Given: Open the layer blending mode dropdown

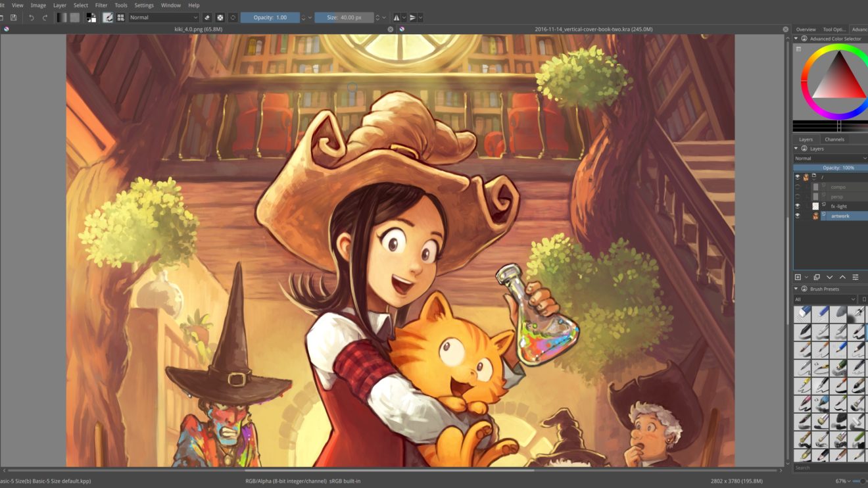Looking at the screenshot, I should click(x=831, y=159).
